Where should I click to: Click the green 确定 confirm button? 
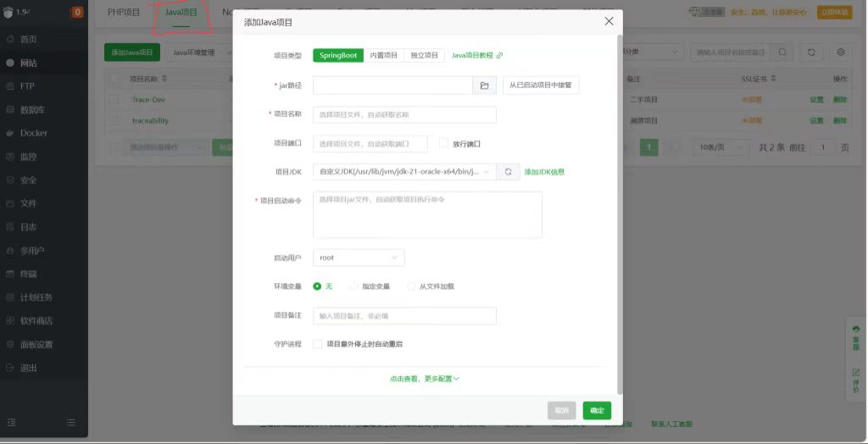597,410
